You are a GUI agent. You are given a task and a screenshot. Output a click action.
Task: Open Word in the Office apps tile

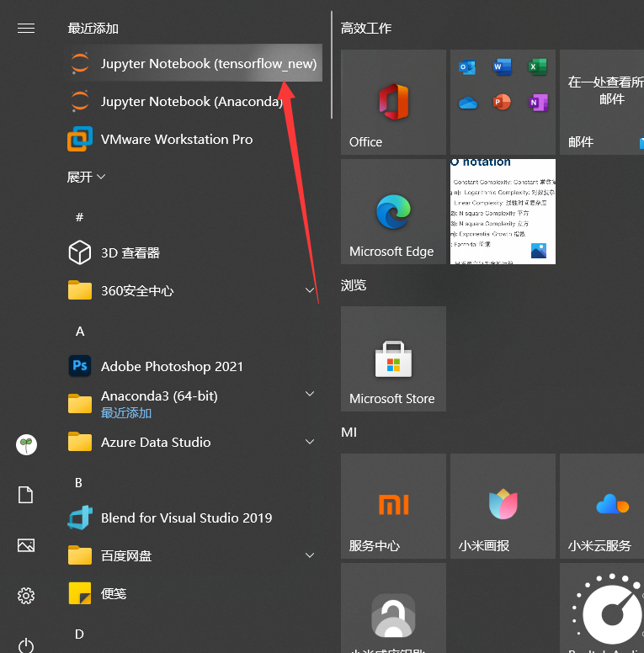pyautogui.click(x=502, y=67)
